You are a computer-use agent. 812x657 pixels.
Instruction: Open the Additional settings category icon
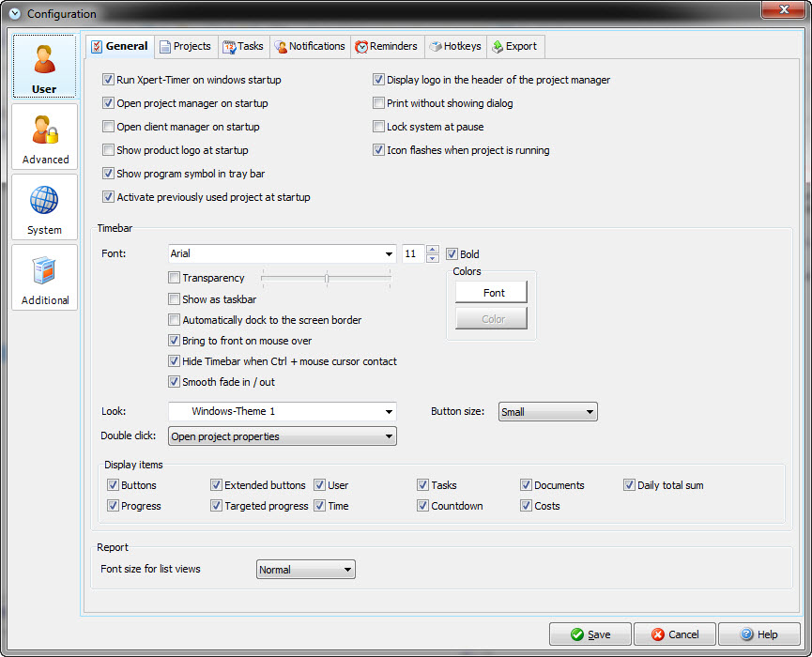coord(44,269)
